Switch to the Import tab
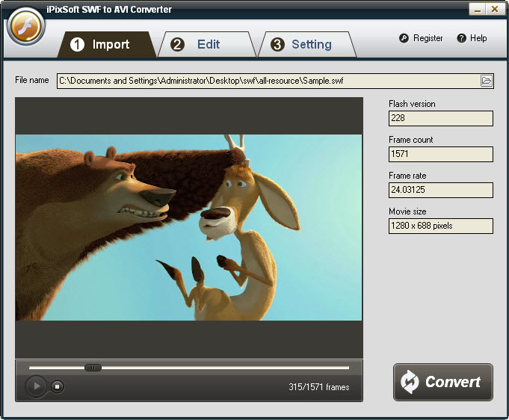The height and width of the screenshot is (420, 509). click(107, 45)
